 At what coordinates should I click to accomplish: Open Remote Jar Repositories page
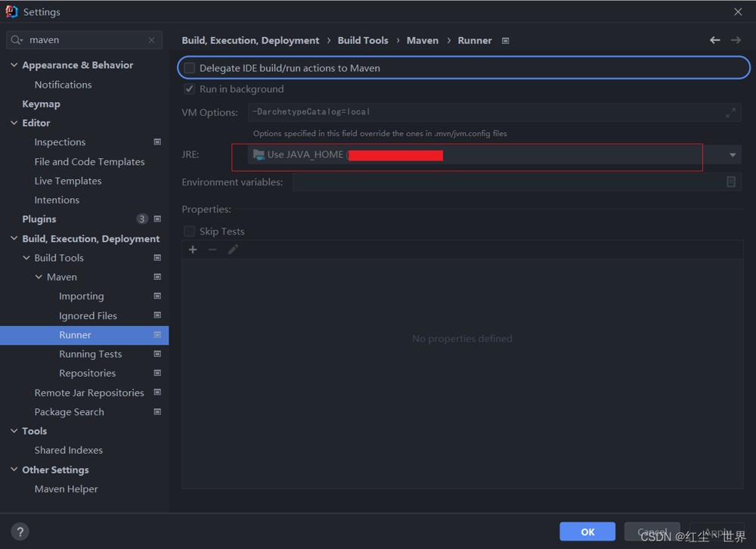pyautogui.click(x=89, y=392)
